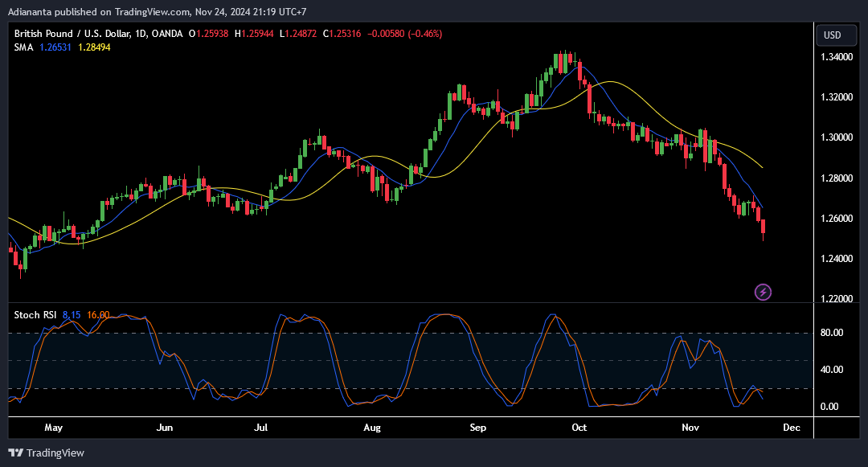This screenshot has width=868, height=467.
Task: Click the low price L1.24872
Action: [x=298, y=34]
